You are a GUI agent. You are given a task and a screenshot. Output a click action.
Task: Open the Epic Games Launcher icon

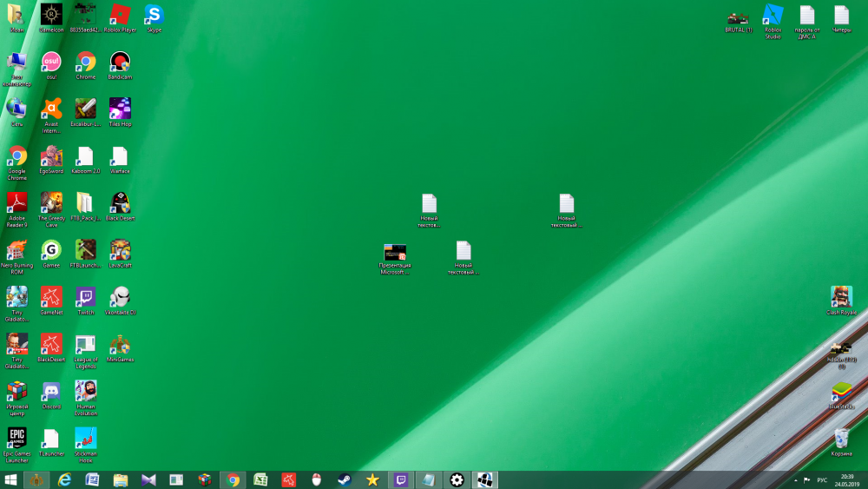pyautogui.click(x=16, y=437)
